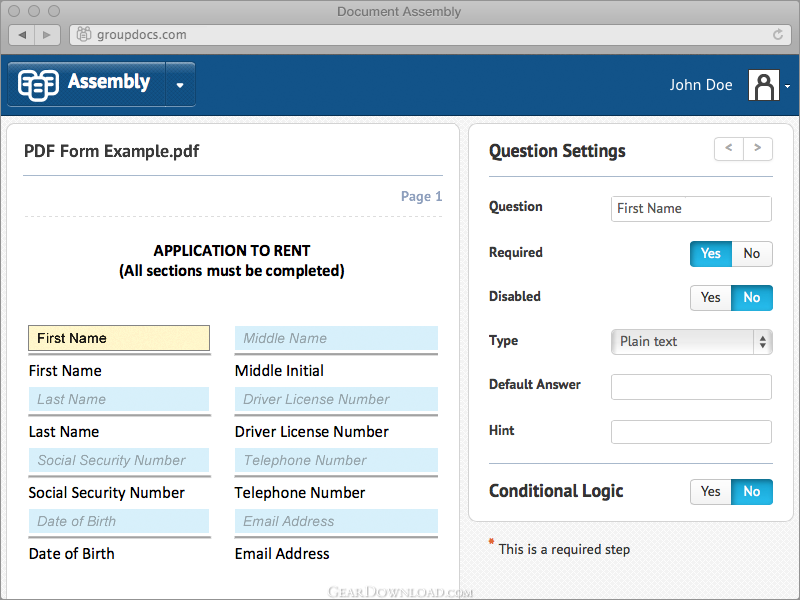Select the Date of Birth form field

[x=119, y=521]
